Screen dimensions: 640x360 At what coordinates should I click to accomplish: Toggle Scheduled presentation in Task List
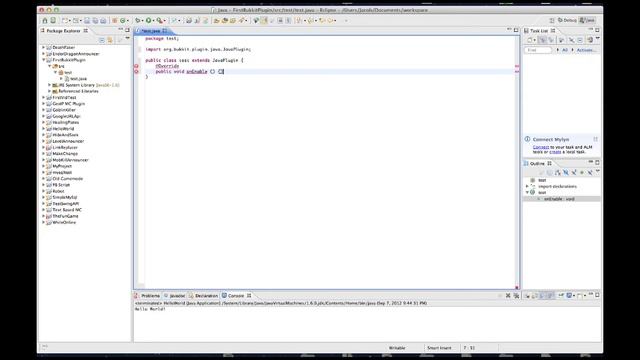point(551,40)
